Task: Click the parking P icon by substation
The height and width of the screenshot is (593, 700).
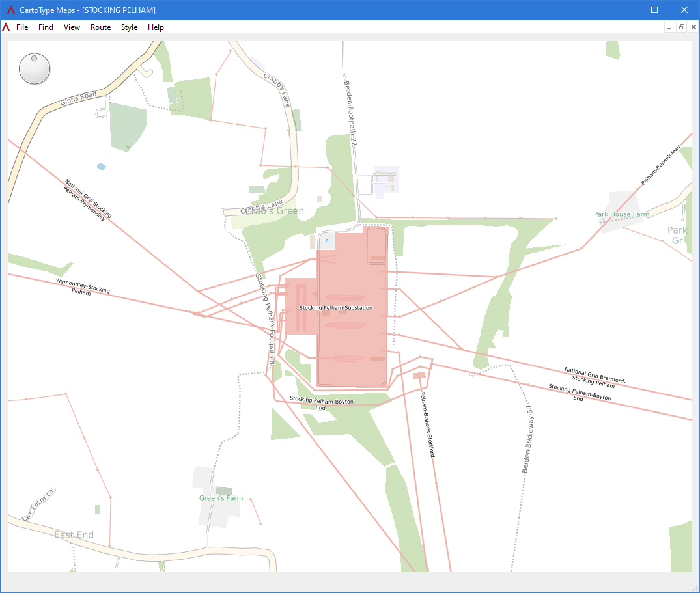Action: pos(327,241)
